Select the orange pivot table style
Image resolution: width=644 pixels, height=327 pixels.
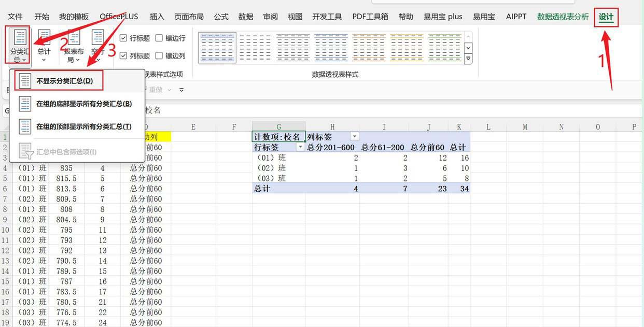pos(369,47)
